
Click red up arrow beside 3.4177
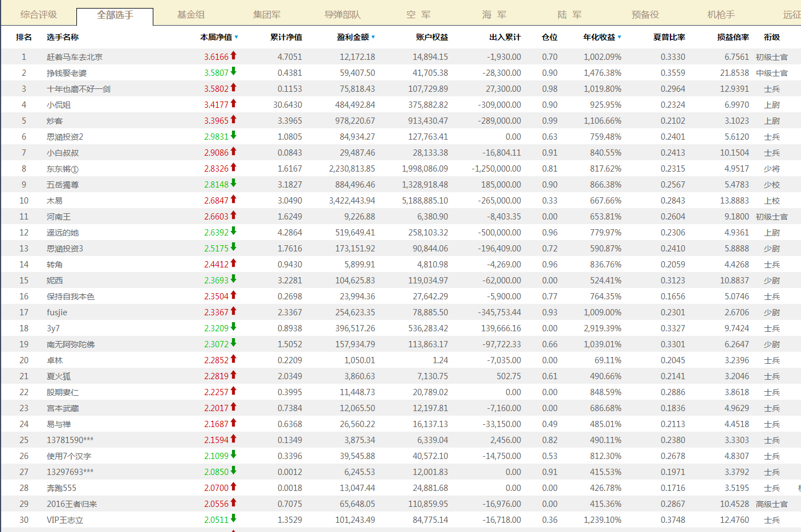click(x=233, y=104)
